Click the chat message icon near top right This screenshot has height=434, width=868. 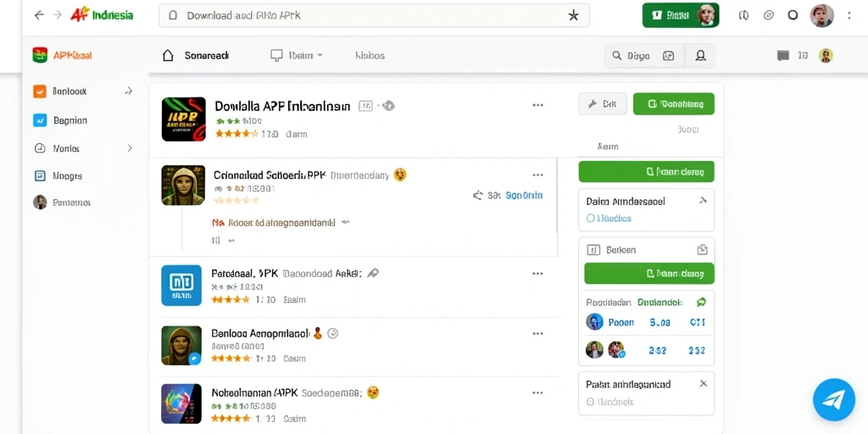pos(782,55)
